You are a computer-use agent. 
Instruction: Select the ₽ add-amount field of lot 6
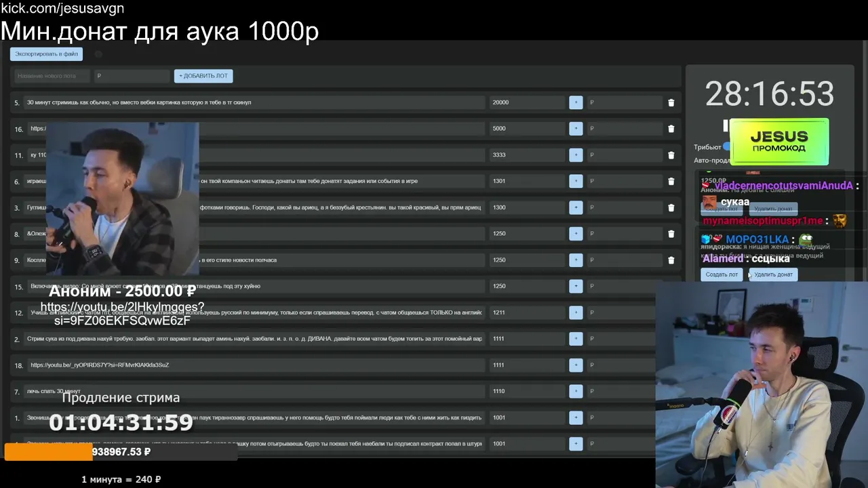coord(625,181)
